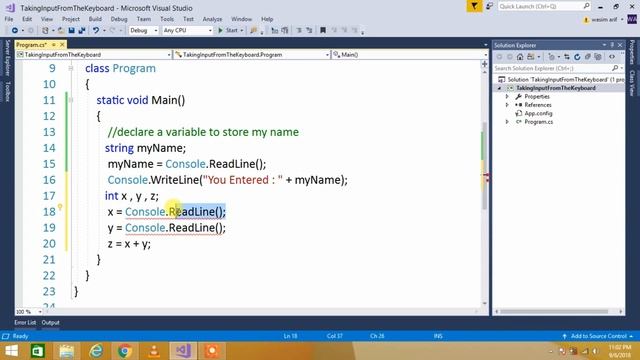Click the Undo arrow icon
This screenshot has height=360, width=640.
(x=96, y=31)
